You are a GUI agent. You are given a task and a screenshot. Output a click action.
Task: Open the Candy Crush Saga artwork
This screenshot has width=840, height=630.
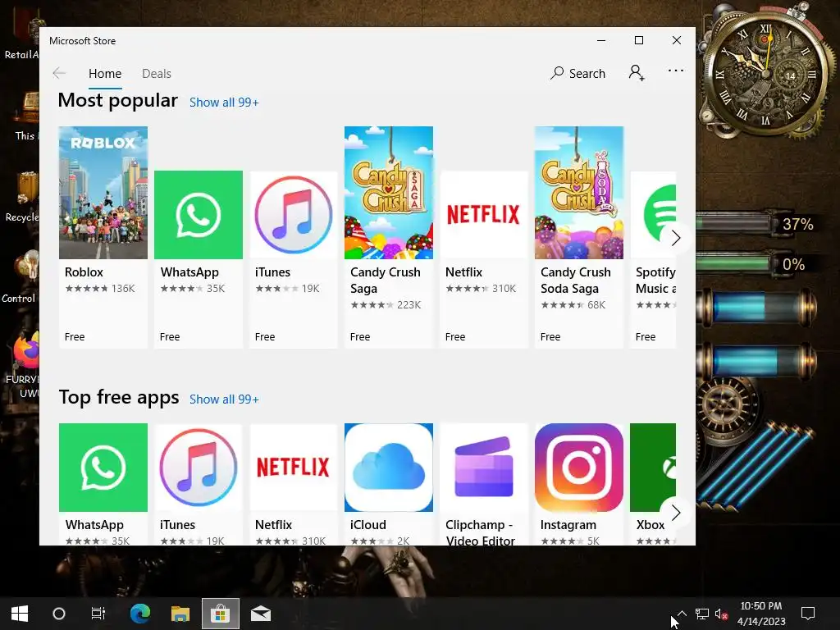[388, 193]
